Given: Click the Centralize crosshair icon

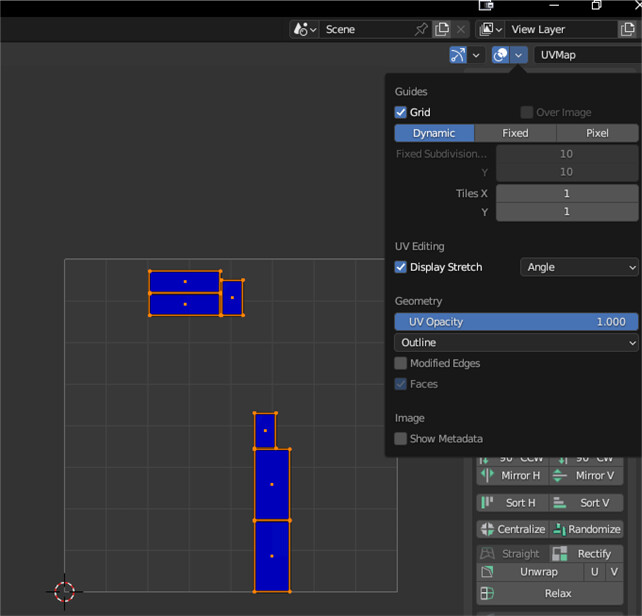Looking at the screenshot, I should coord(487,529).
